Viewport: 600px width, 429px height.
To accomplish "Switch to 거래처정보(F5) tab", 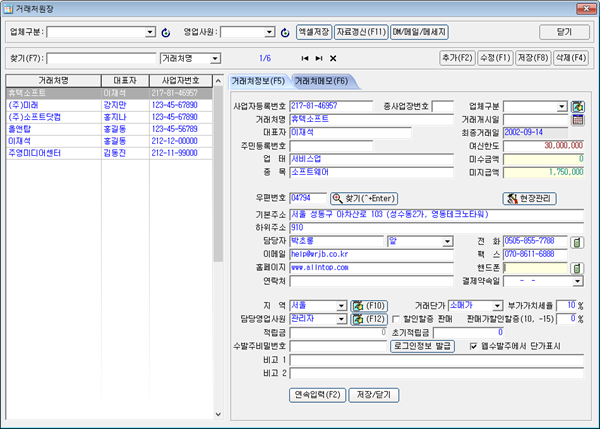I will point(258,81).
